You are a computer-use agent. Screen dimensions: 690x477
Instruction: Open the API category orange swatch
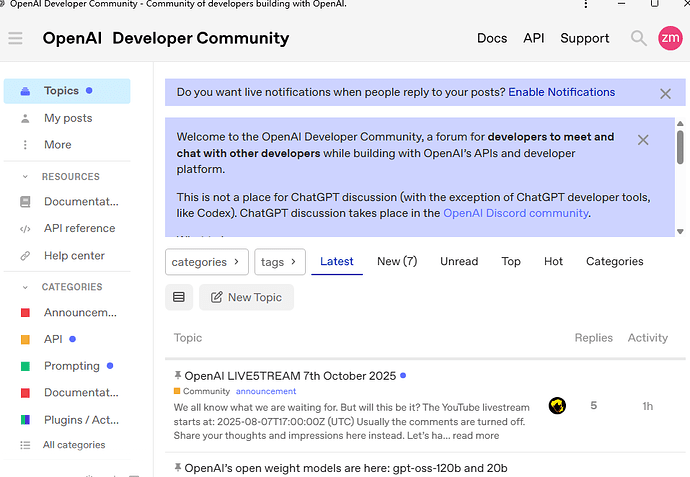tap(26, 339)
